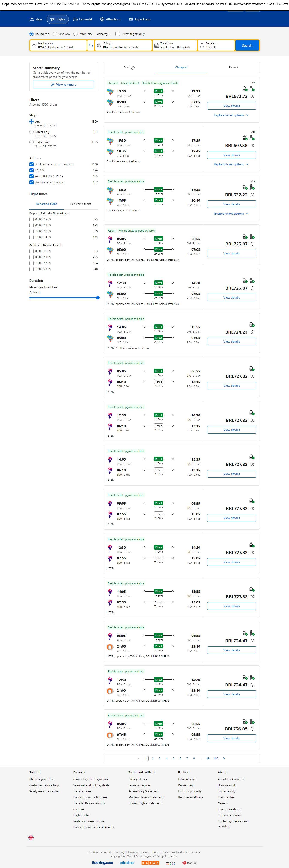
Task: Click the View summary button
Action: [x=63, y=85]
